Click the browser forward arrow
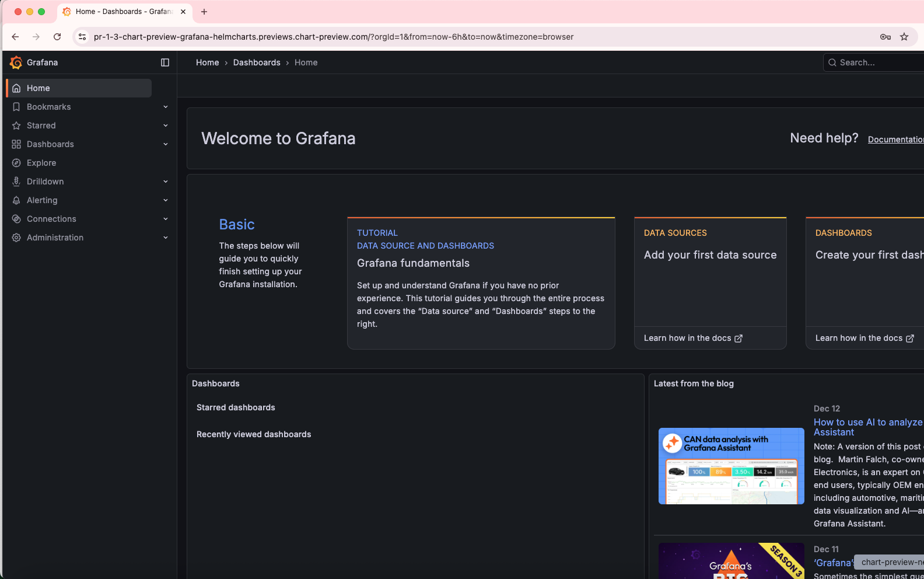 click(x=36, y=37)
